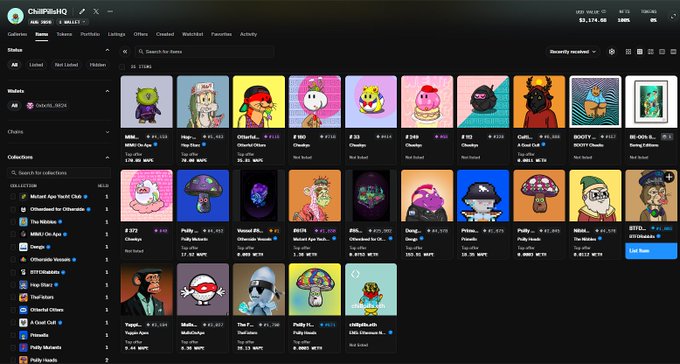680x364 pixels.
Task: Filter by Not Listed status
Action: point(66,65)
